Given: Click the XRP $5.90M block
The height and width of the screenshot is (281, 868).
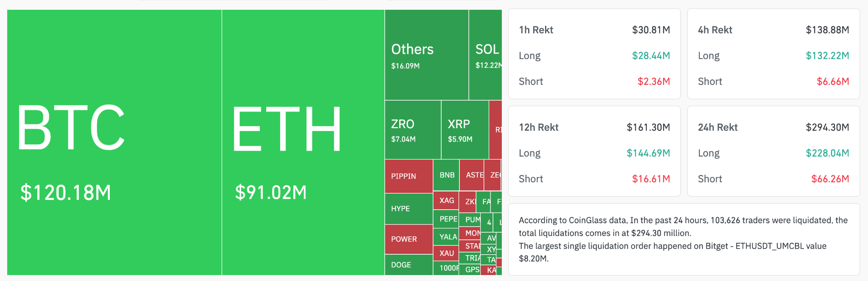Looking at the screenshot, I should [x=465, y=130].
